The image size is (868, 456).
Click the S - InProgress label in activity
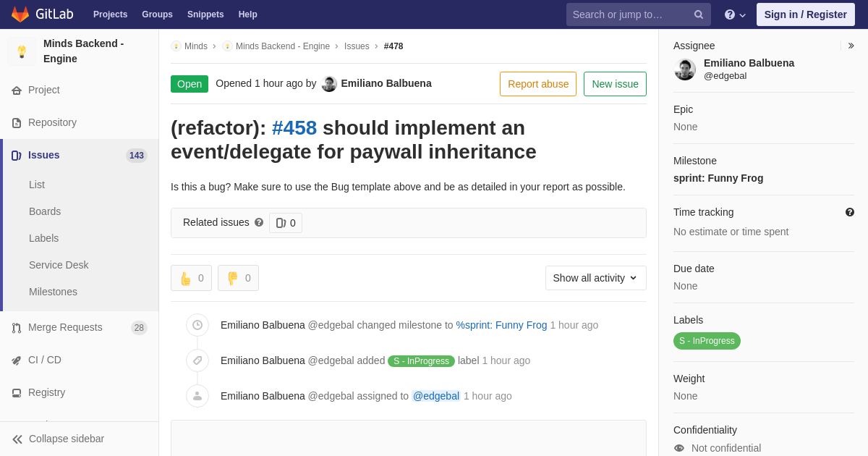click(421, 360)
